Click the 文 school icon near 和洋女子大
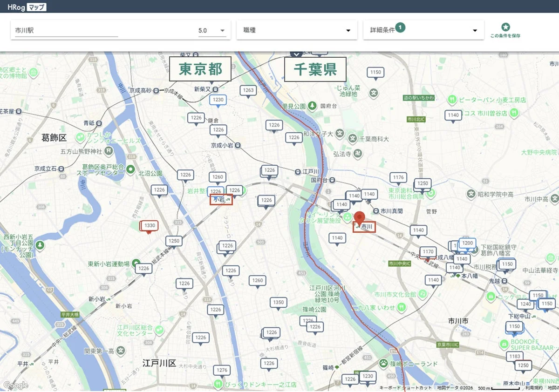Image resolution: width=559 pixels, height=392 pixels. [x=340, y=134]
